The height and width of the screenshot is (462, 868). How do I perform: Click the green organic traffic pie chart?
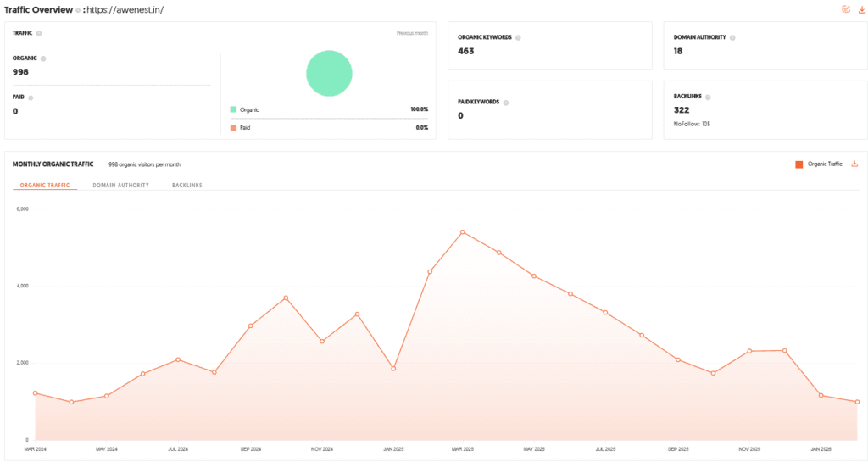click(x=330, y=73)
